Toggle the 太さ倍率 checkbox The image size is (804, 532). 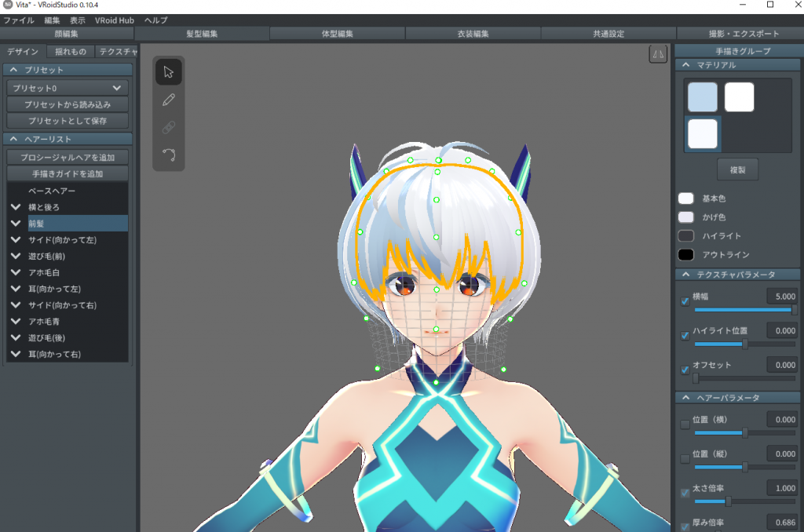click(x=685, y=493)
